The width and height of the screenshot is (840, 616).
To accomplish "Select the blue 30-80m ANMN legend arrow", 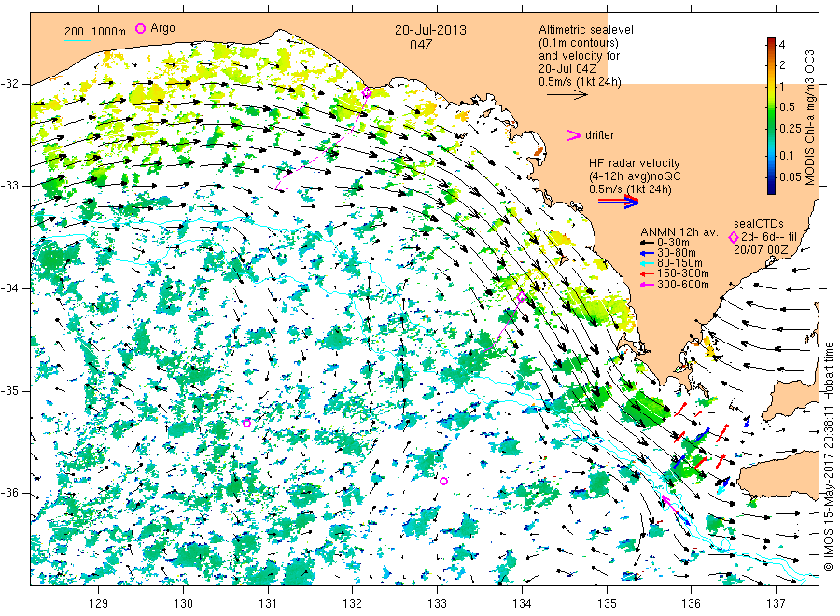I will click(x=647, y=253).
